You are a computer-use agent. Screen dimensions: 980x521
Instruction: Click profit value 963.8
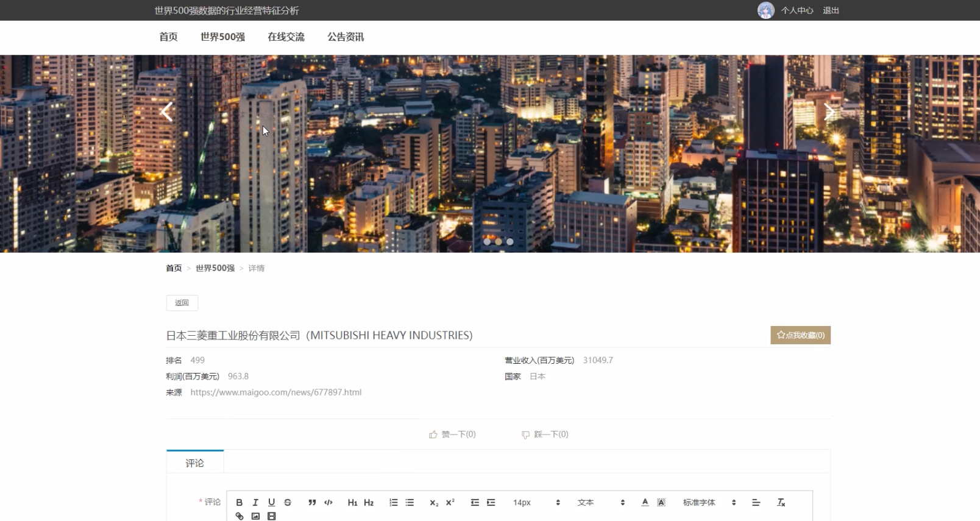click(238, 377)
